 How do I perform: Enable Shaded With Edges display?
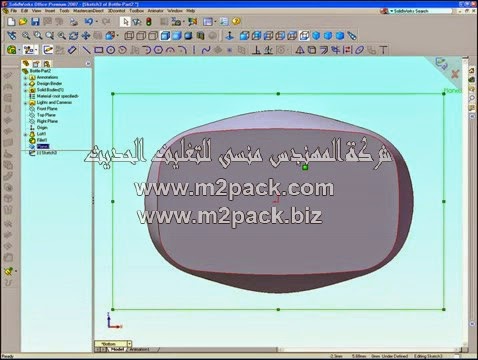coord(165,35)
